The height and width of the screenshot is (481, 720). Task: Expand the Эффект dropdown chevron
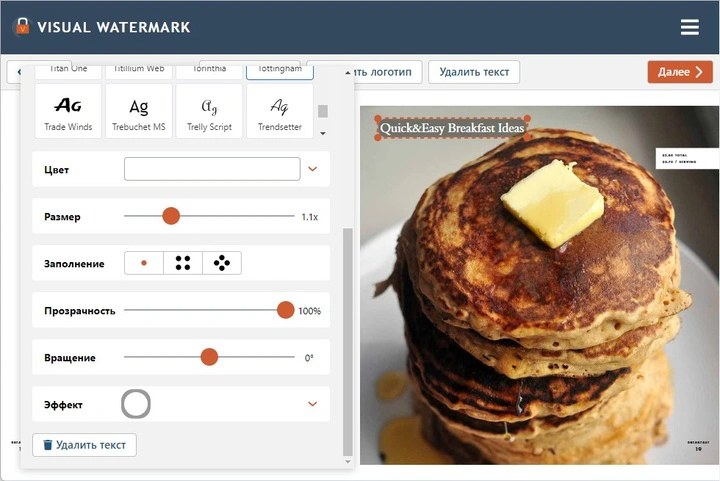click(313, 404)
